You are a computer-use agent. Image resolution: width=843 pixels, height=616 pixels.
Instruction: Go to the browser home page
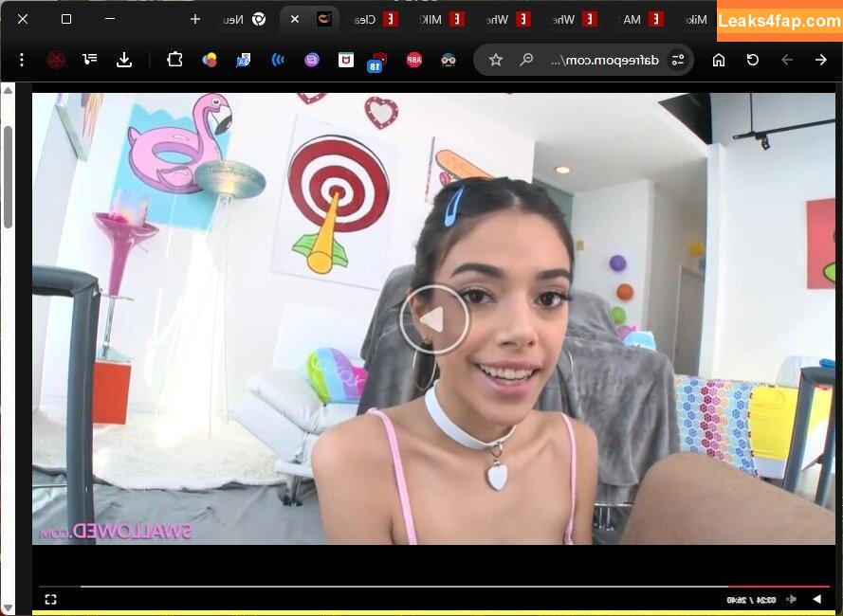(719, 60)
